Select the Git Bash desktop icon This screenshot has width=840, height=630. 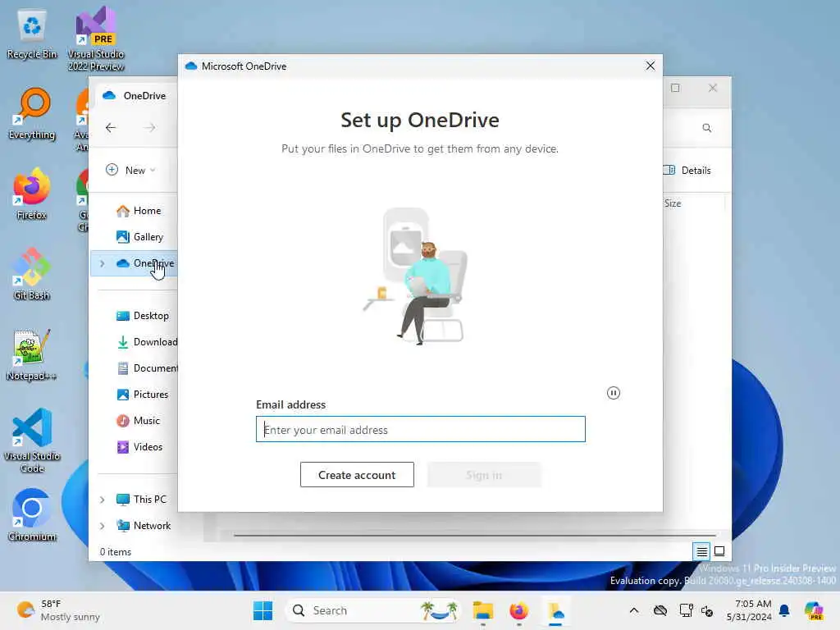[x=32, y=274]
